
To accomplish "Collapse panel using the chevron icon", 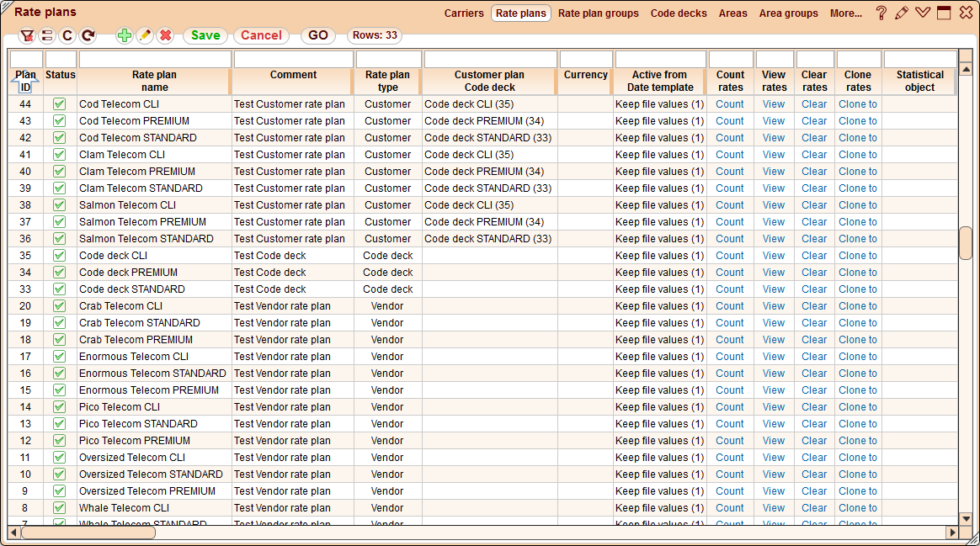I will click(922, 13).
